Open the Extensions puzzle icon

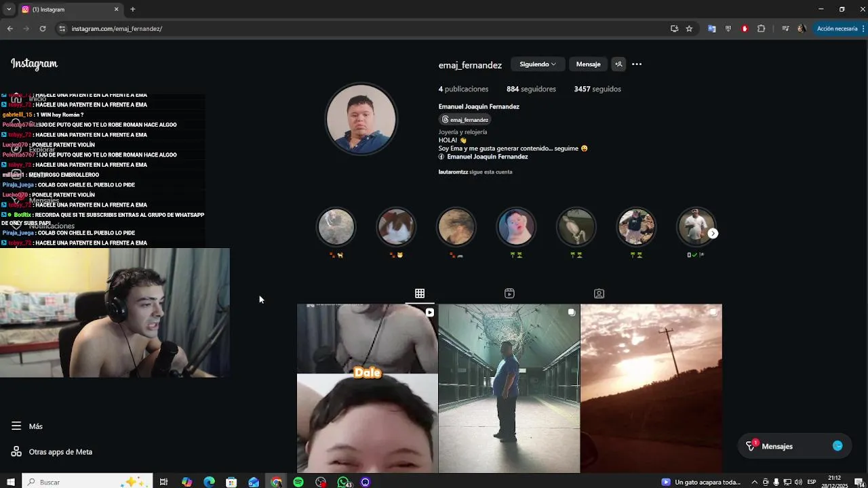pos(761,28)
